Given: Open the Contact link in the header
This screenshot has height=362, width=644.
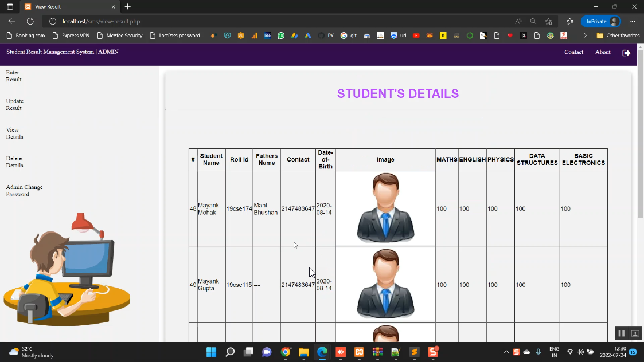Looking at the screenshot, I should click(573, 52).
